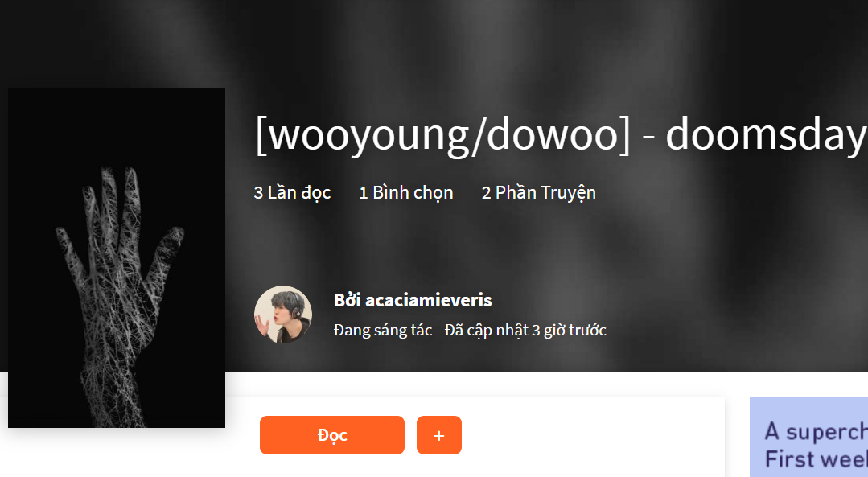Click the plus icon to add story to library
868x477 pixels.
pos(439,435)
